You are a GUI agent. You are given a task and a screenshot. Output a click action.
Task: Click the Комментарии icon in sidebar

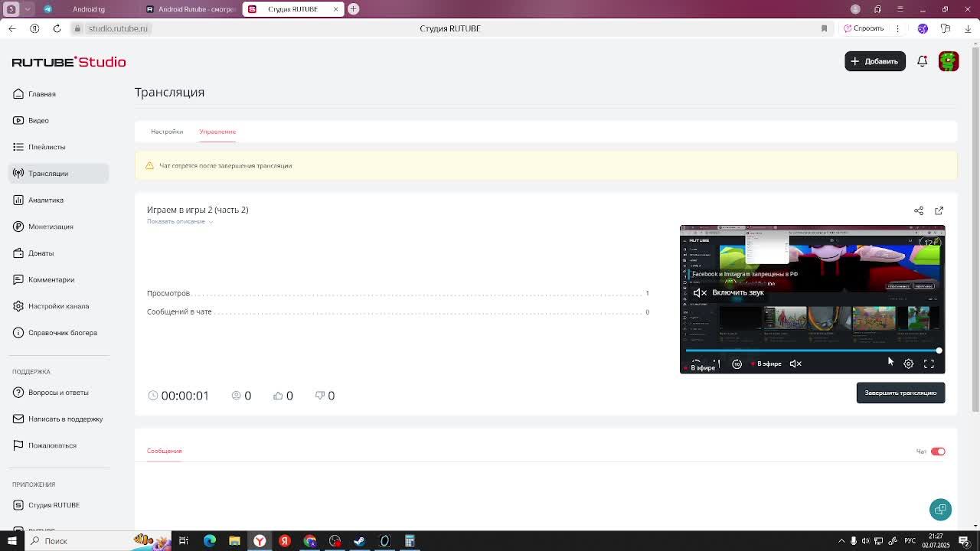[18, 279]
